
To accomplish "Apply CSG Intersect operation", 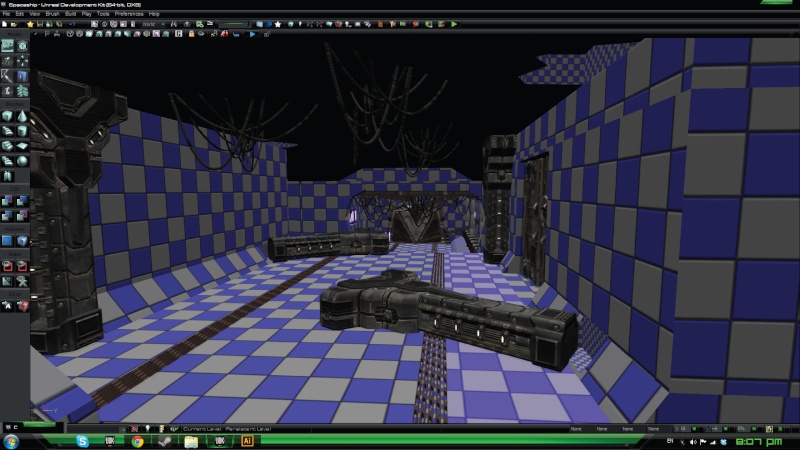I will coord(7,215).
